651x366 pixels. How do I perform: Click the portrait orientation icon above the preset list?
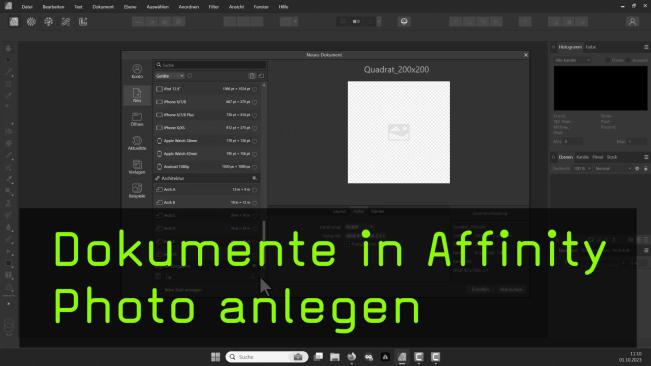[252, 76]
